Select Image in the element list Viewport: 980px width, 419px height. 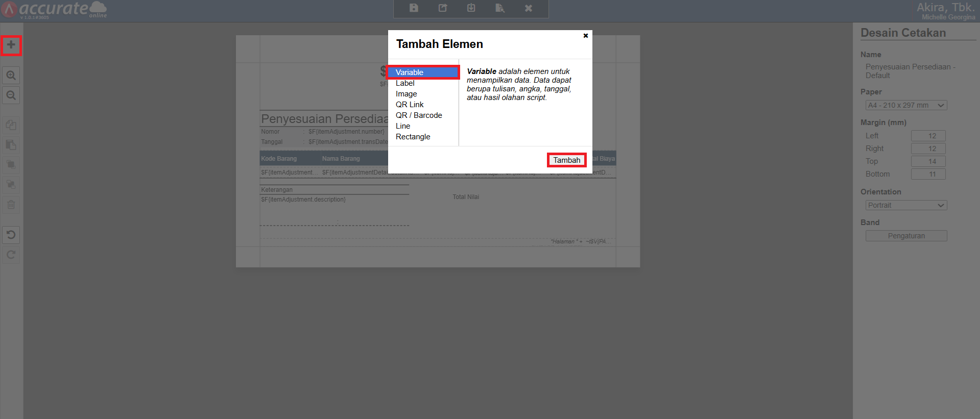[406, 94]
